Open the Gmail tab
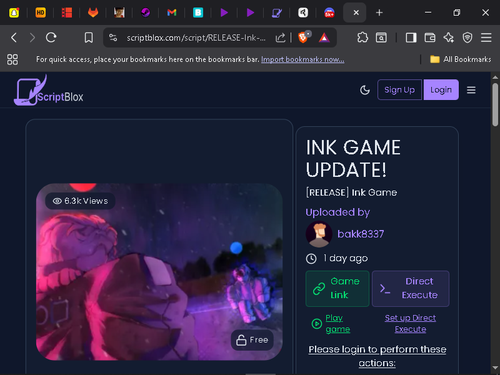Viewport: 500px width, 375px height. (172, 13)
